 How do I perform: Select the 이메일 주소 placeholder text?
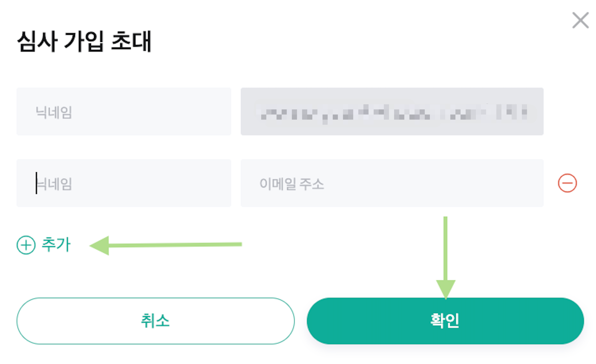[292, 184]
